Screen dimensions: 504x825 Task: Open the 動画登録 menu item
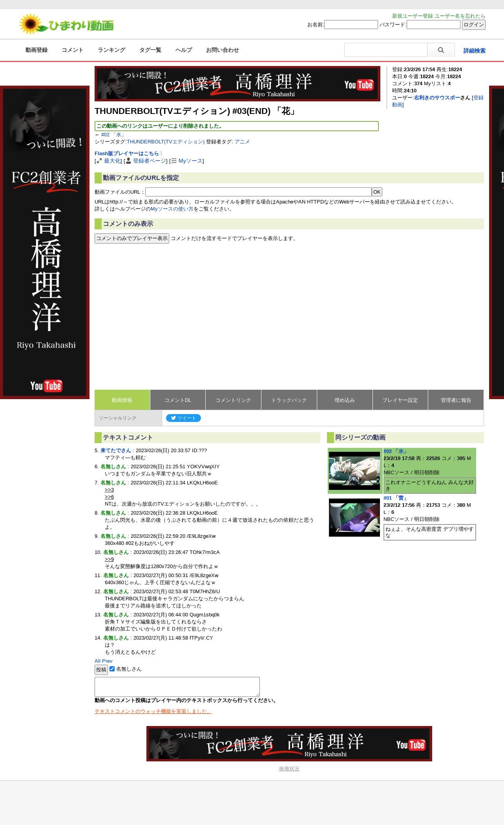[x=37, y=50]
